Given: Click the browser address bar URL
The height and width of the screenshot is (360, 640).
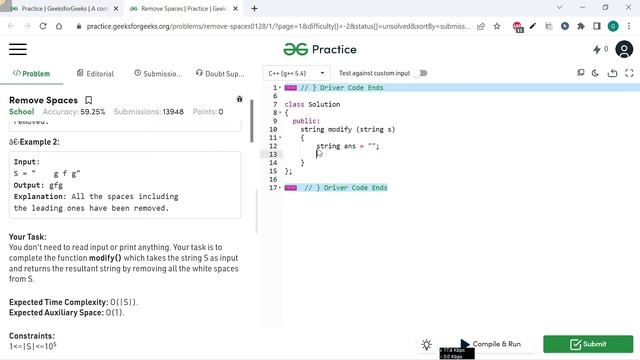Looking at the screenshot, I should pos(278,26).
